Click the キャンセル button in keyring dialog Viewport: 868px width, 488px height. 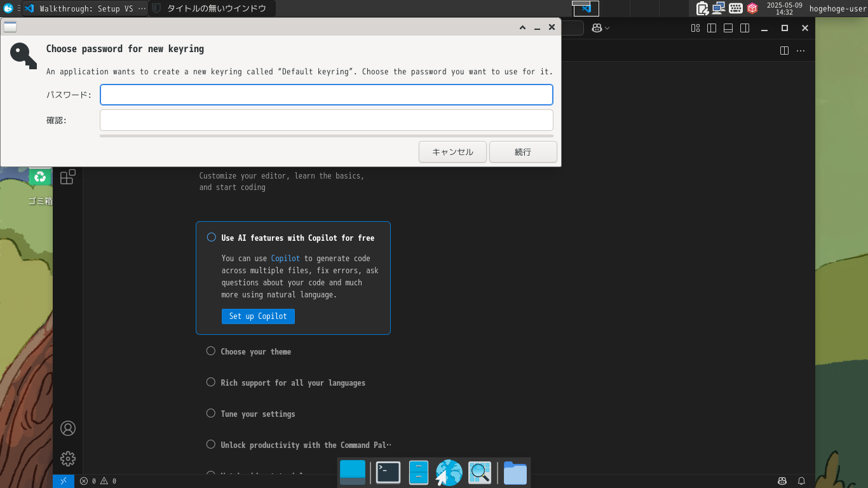453,152
